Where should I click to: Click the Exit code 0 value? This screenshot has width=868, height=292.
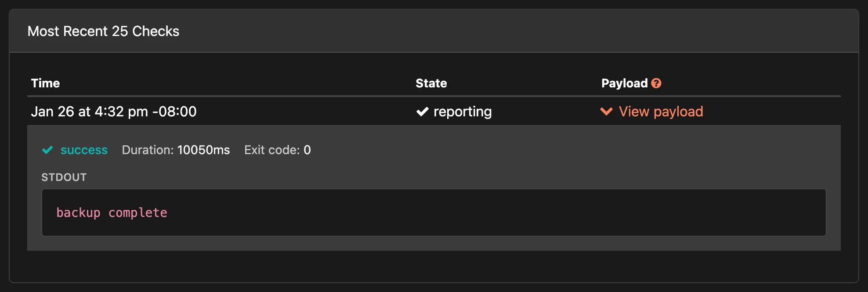coord(277,150)
